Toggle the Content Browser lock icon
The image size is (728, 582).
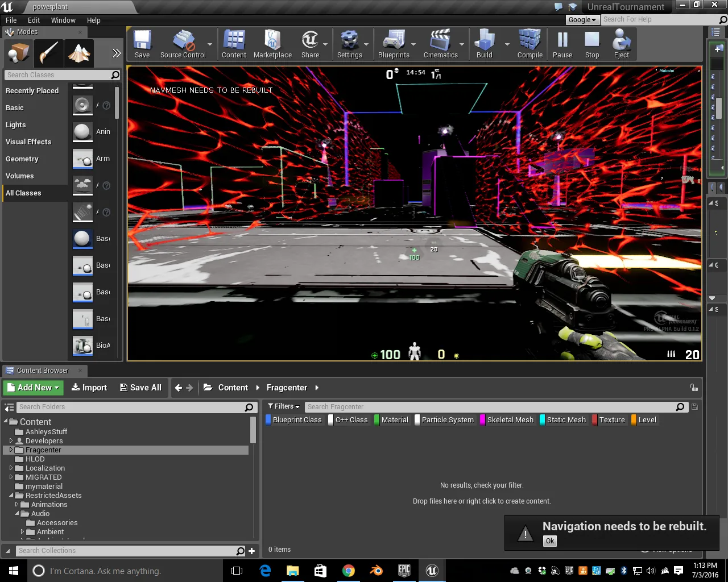coord(694,388)
